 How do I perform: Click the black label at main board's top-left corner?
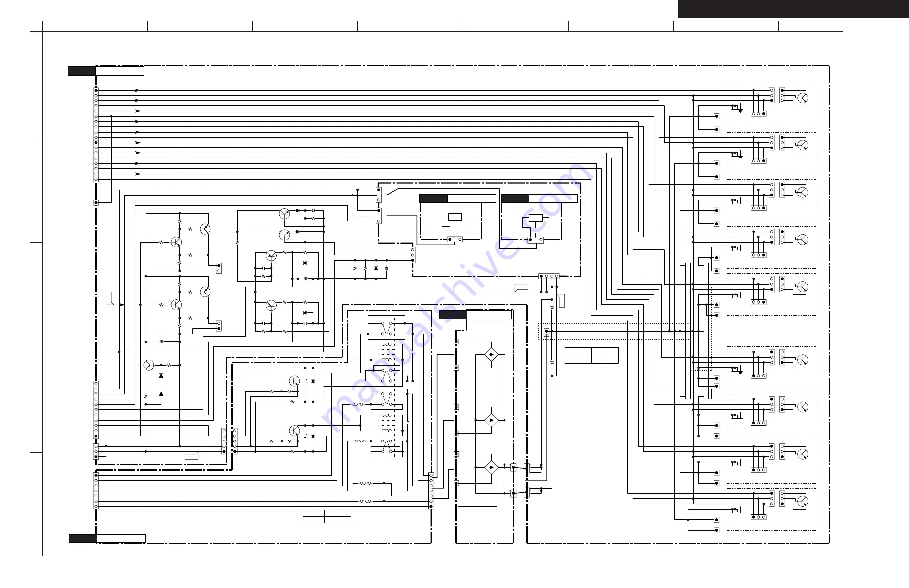click(81, 71)
